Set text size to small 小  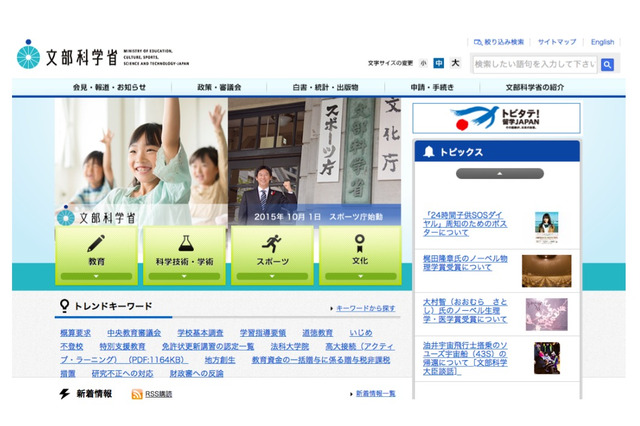[x=423, y=63]
